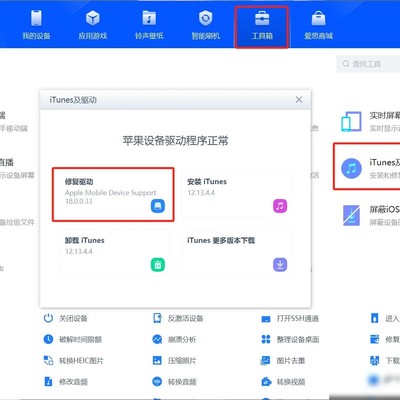Launch the 转换HEIC图片 converter
The width and height of the screenshot is (400, 400).
tap(73, 360)
